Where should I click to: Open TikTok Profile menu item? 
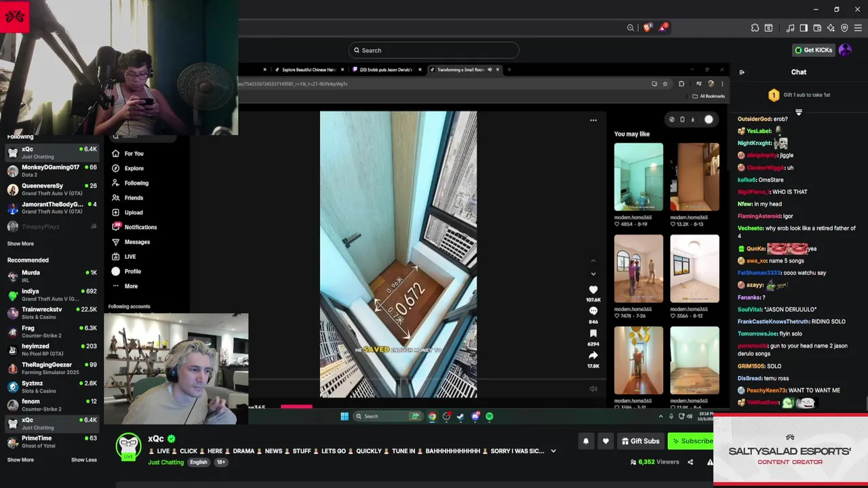pyautogui.click(x=133, y=271)
